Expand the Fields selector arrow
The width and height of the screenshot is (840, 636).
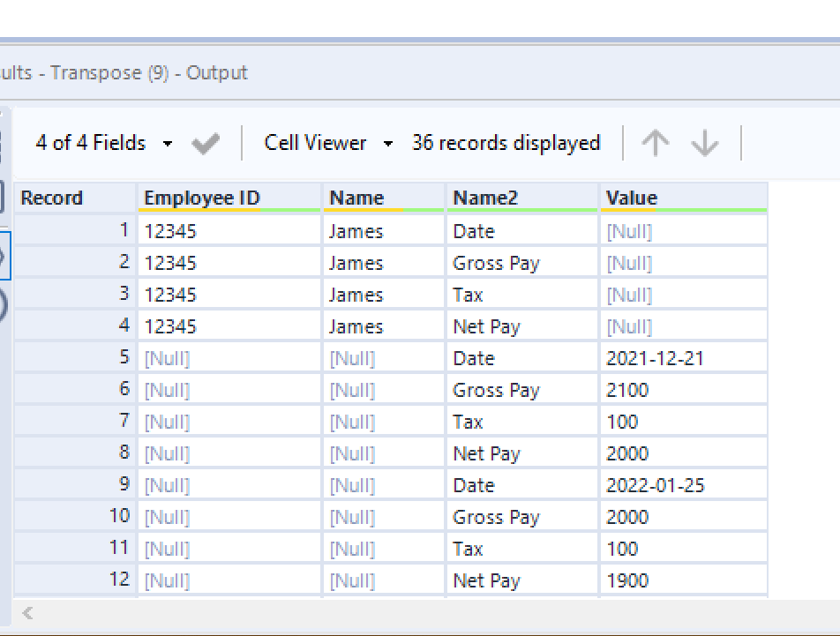pyautogui.click(x=168, y=143)
